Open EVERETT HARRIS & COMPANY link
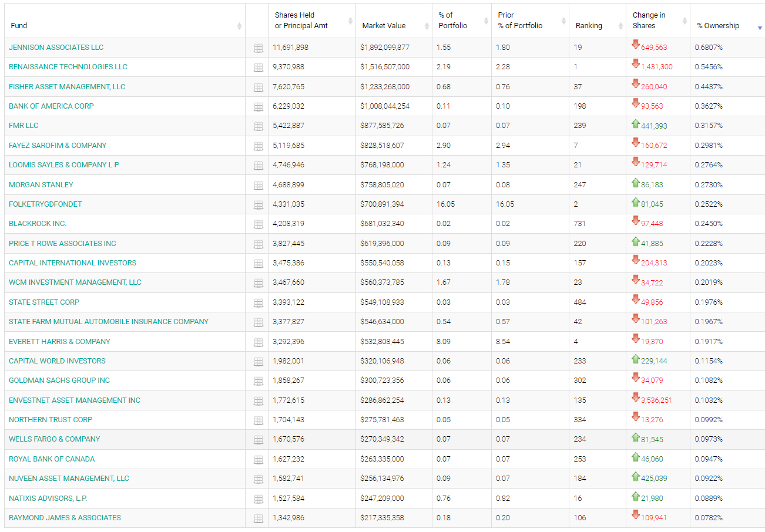 (59, 342)
